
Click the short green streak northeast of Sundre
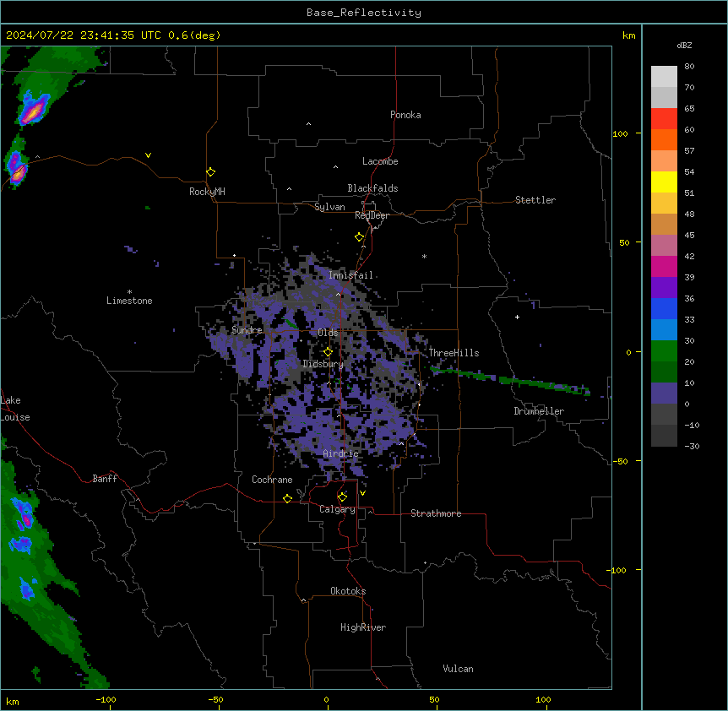(291, 323)
